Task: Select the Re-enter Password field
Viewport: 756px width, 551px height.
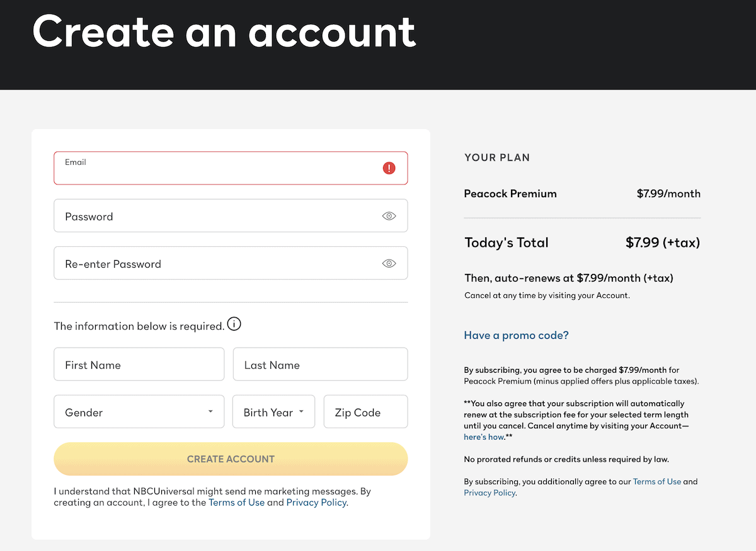Action: coord(231,263)
